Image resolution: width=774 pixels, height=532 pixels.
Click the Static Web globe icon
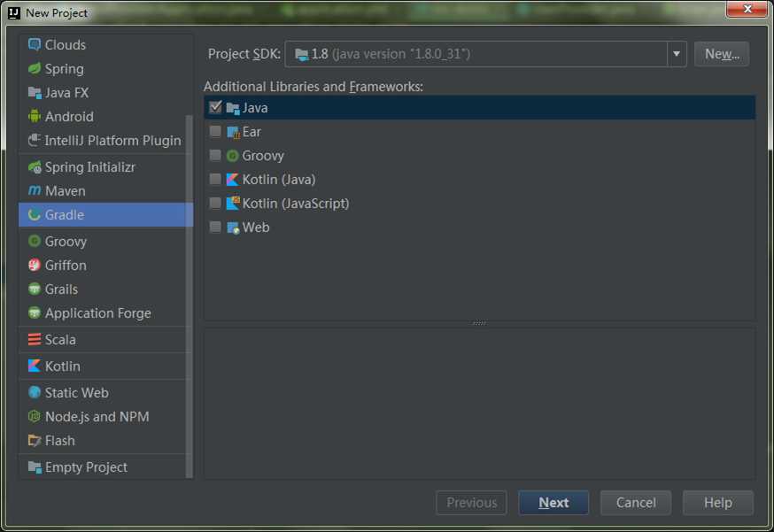click(x=34, y=393)
